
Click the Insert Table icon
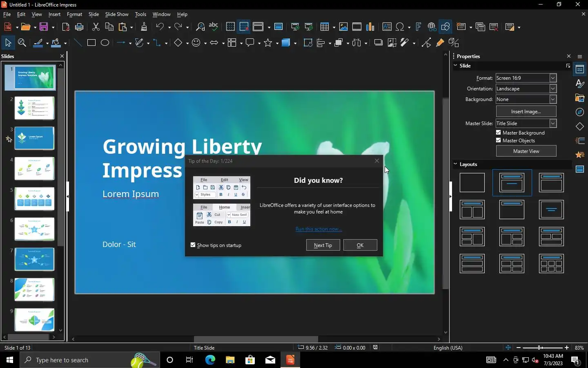[325, 27]
